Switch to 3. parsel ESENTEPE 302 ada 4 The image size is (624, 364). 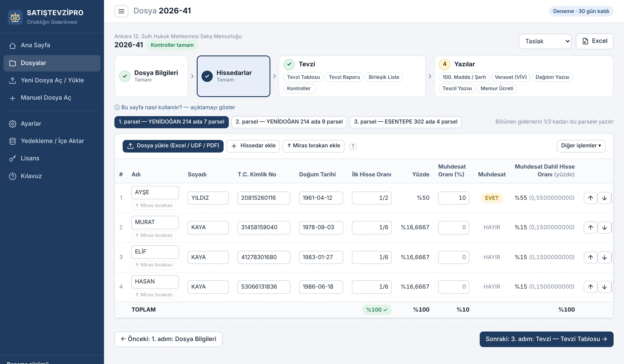406,122
